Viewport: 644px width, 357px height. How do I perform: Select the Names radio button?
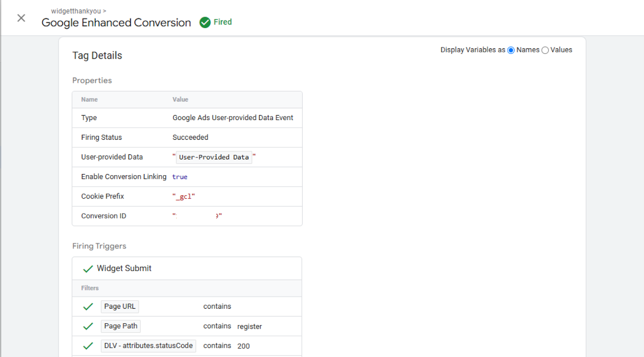pyautogui.click(x=511, y=50)
